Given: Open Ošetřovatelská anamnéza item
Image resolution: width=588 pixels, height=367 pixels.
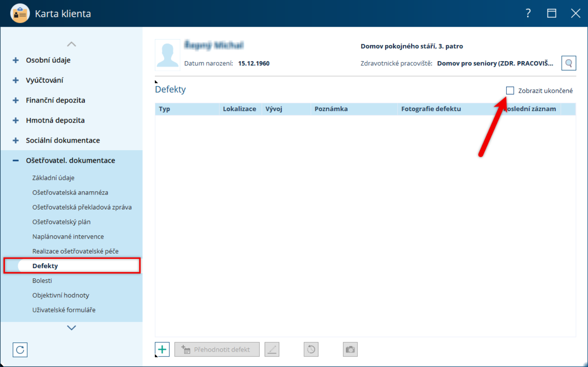Looking at the screenshot, I should pos(70,192).
